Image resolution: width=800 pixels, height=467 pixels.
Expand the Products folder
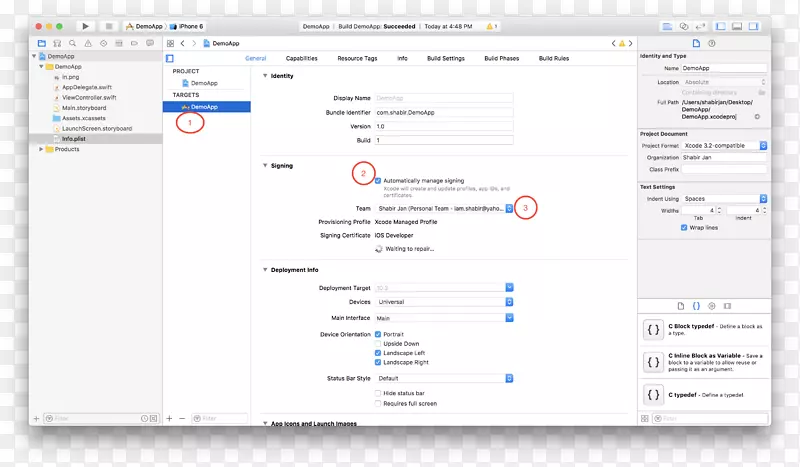(41, 149)
